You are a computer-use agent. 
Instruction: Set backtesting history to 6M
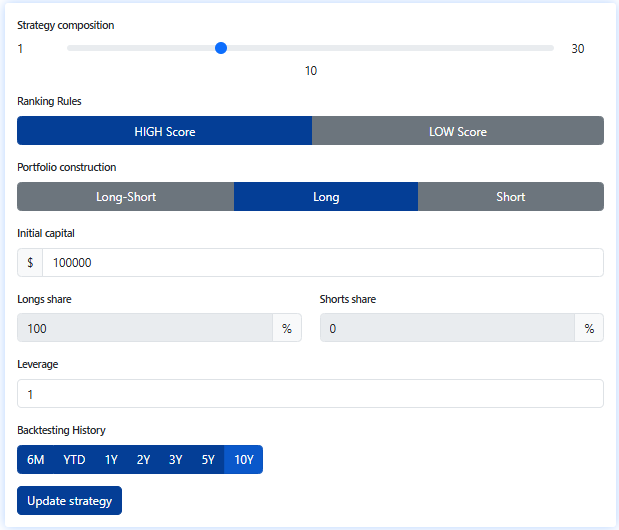point(36,460)
